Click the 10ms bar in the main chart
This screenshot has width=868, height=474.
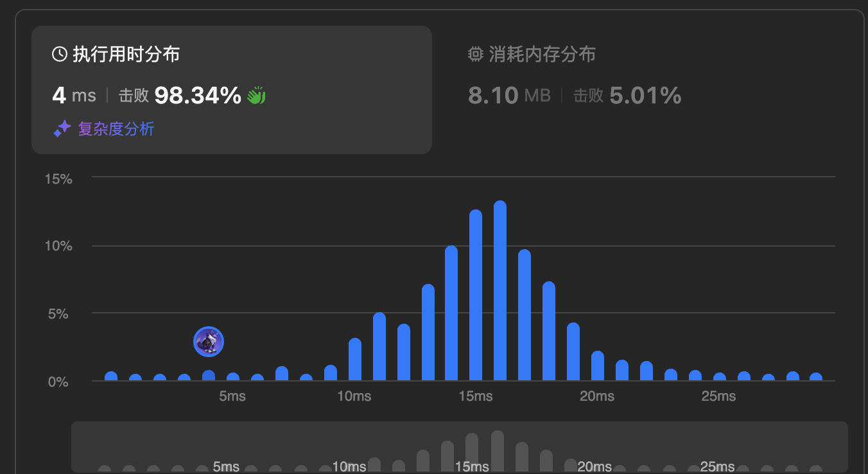(355, 360)
